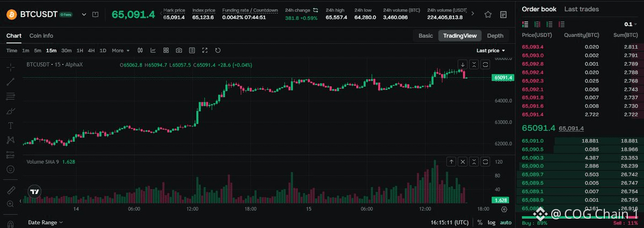This screenshot has width=644, height=228.
Task: Open chart settings gear near price axis
Action: pyautogui.click(x=504, y=209)
